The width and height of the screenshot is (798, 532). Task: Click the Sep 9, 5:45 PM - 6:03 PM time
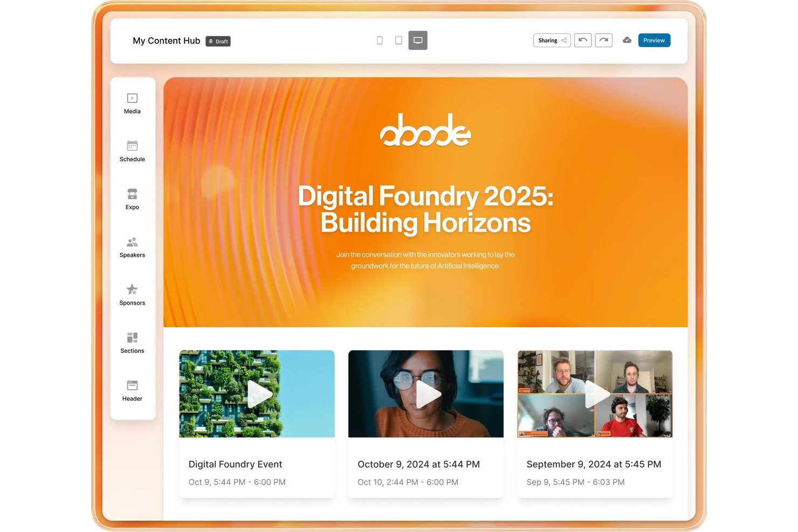click(575, 482)
